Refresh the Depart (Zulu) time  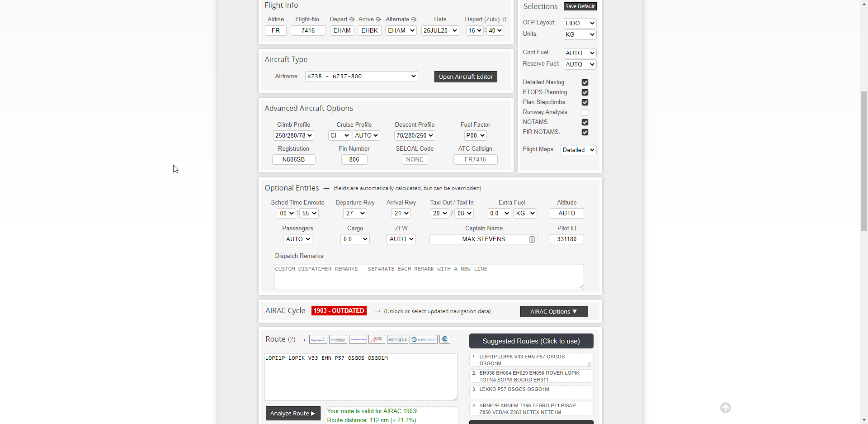(505, 19)
